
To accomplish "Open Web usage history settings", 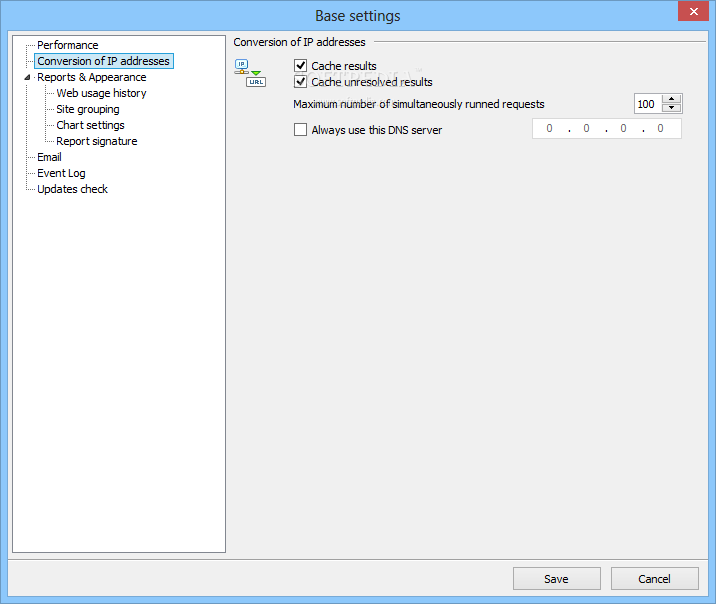I will pyautogui.click(x=101, y=93).
